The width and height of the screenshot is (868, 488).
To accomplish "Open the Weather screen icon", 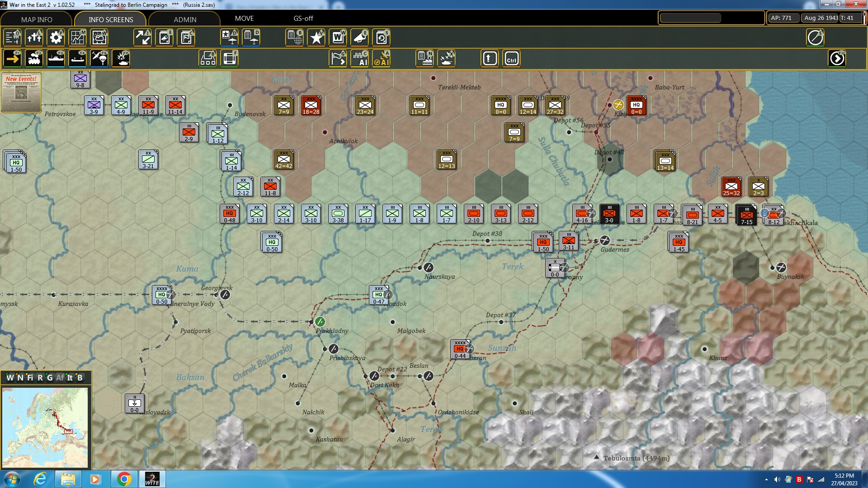I will pos(99,38).
